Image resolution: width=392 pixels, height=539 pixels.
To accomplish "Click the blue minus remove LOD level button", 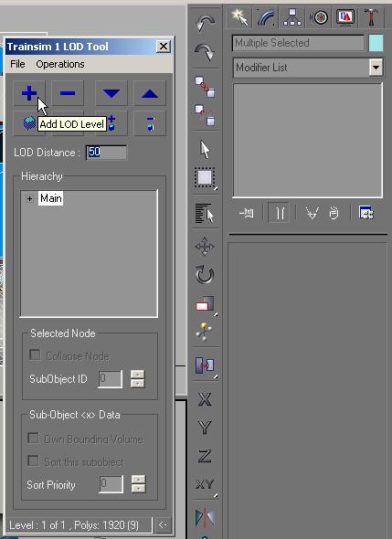I will [68, 93].
